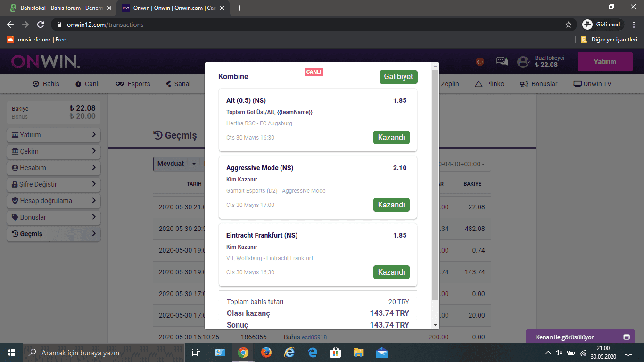644x362 pixels.
Task: Open the Hesap doğrulama sidebar item
Action: (54, 201)
